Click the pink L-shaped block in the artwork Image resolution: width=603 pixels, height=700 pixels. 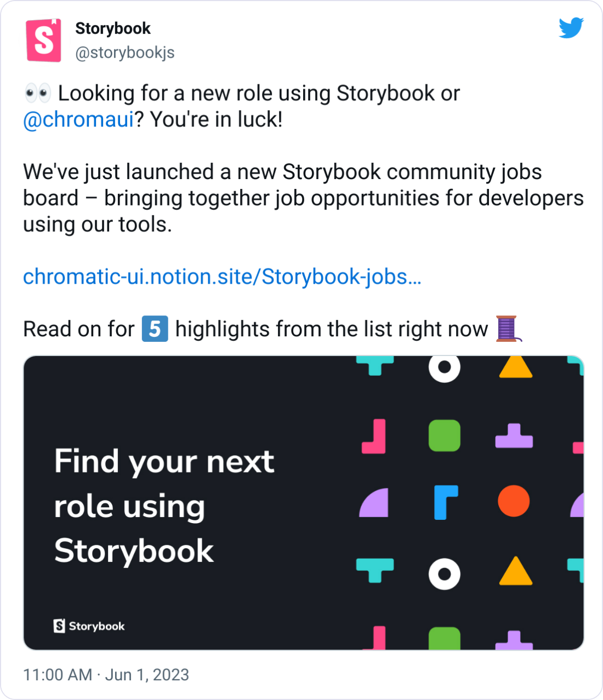pyautogui.click(x=377, y=437)
